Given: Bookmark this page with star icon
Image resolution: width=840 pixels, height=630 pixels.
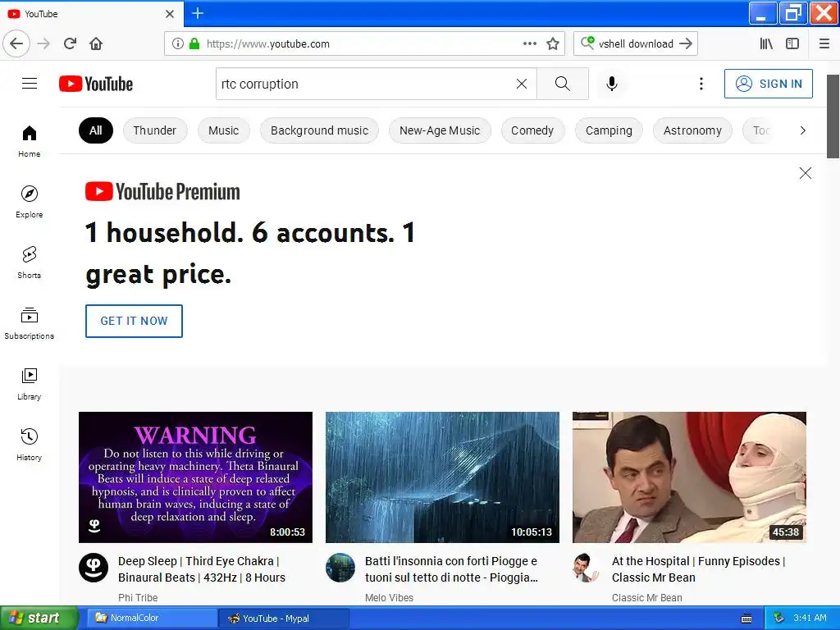Looking at the screenshot, I should click(553, 43).
